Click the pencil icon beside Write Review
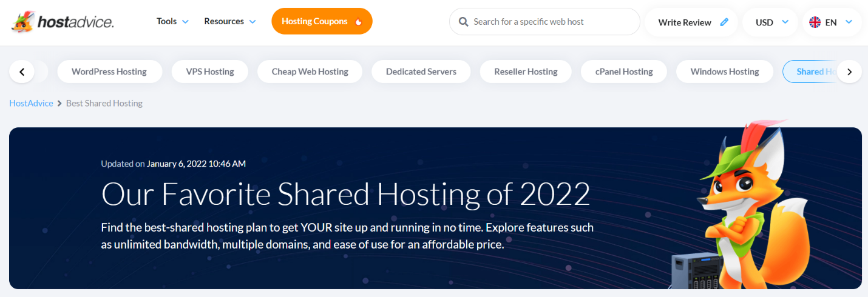Screen dimensions: 868x297 pyautogui.click(x=724, y=22)
